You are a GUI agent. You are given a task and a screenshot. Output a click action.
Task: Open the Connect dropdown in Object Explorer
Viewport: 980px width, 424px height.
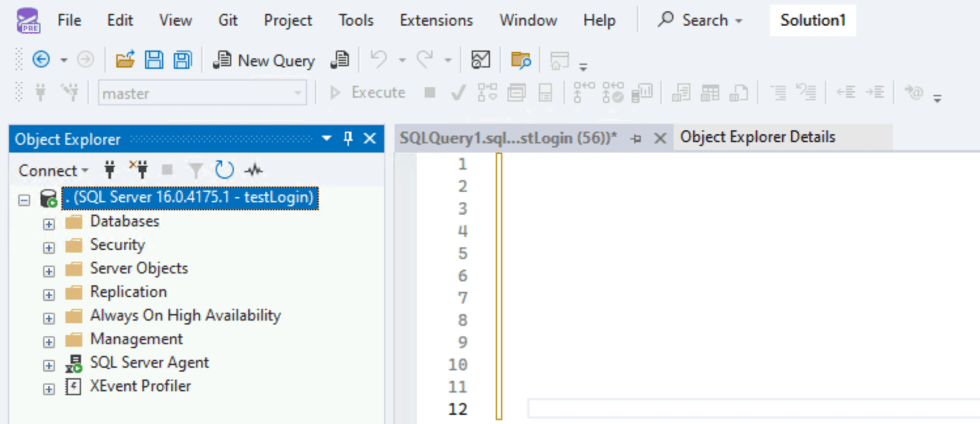coord(54,170)
